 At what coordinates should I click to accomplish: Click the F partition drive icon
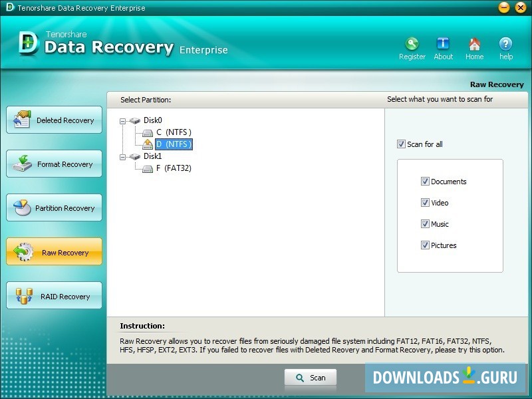(148, 169)
